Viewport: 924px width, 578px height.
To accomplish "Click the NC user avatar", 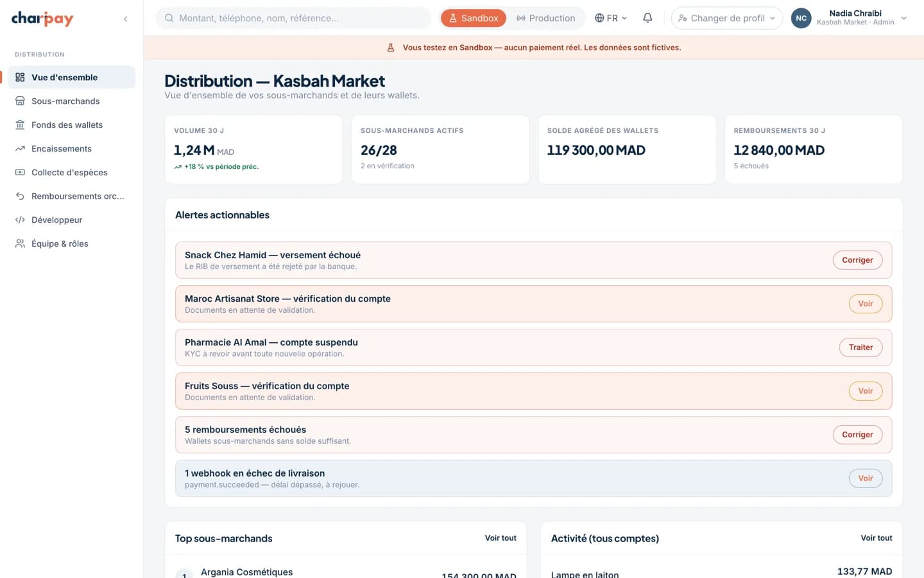I will [x=801, y=18].
